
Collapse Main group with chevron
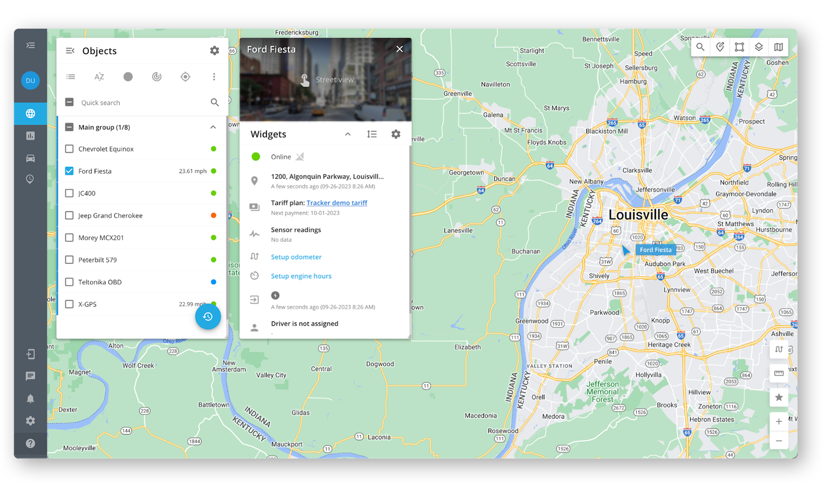[x=213, y=127]
